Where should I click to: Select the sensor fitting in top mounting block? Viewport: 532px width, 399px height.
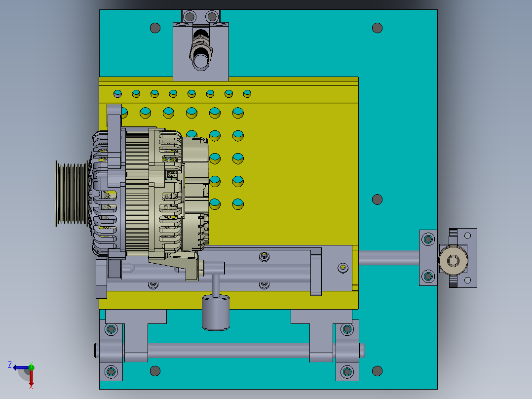point(201,50)
